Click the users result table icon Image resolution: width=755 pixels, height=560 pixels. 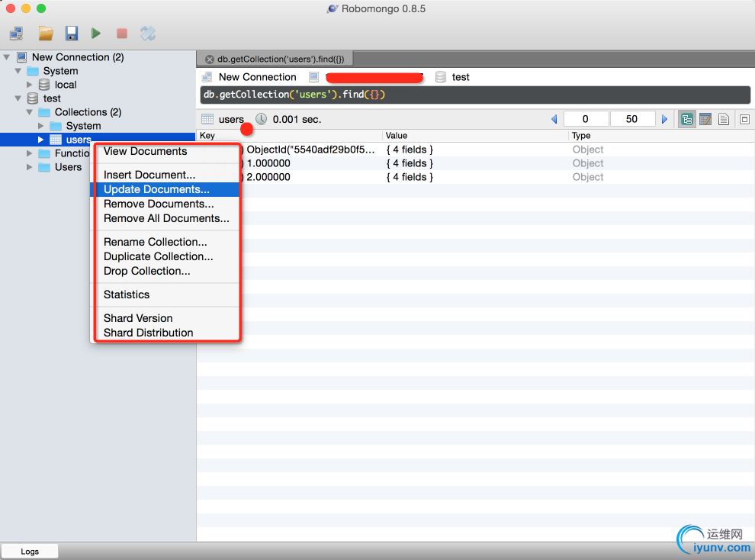(x=207, y=119)
